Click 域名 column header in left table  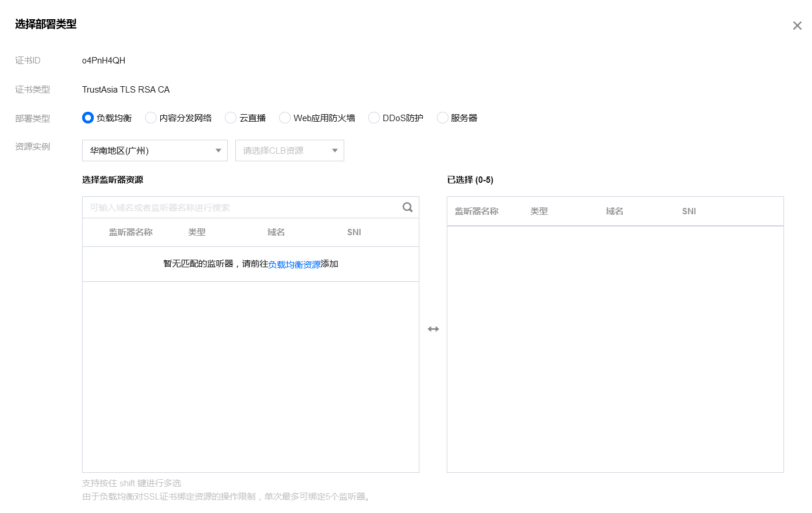pos(276,232)
